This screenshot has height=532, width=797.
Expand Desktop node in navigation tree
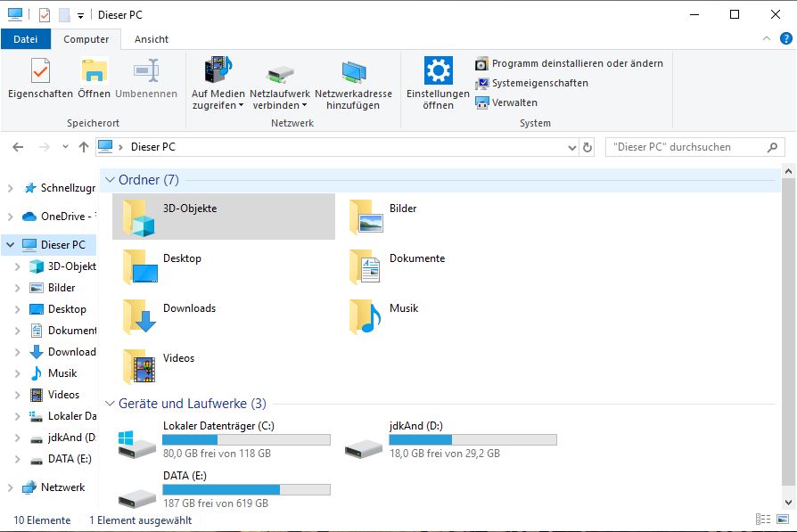[17, 309]
